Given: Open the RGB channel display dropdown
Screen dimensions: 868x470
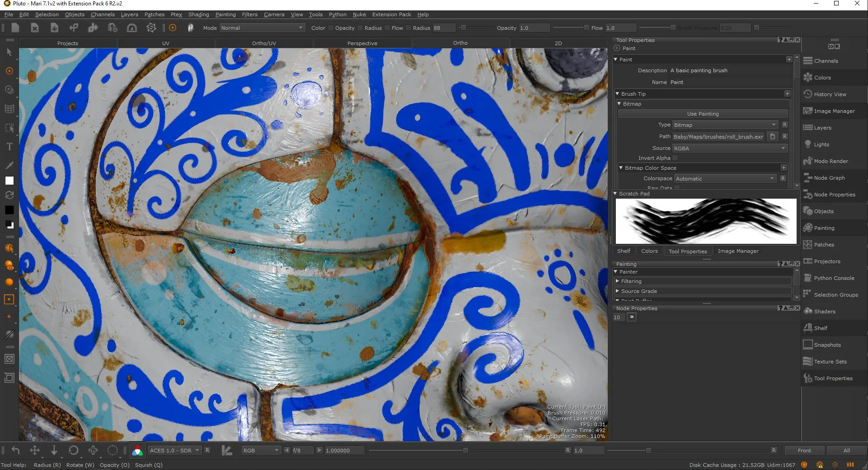Looking at the screenshot, I should click(261, 451).
